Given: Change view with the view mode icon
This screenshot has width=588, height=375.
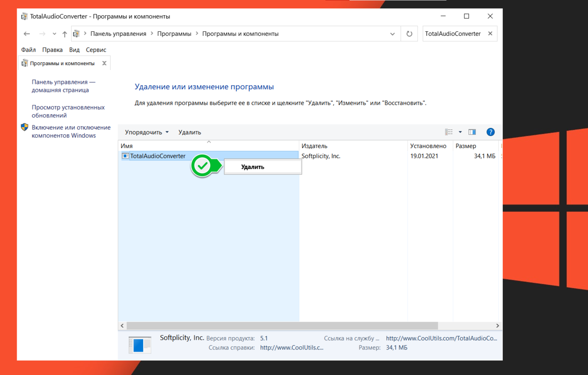Looking at the screenshot, I should click(449, 132).
